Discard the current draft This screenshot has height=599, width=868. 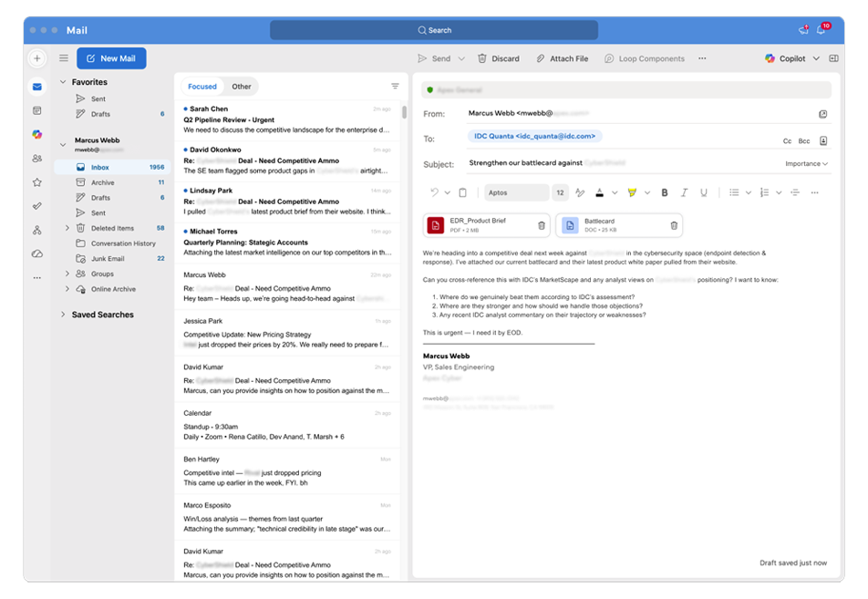[x=499, y=58]
